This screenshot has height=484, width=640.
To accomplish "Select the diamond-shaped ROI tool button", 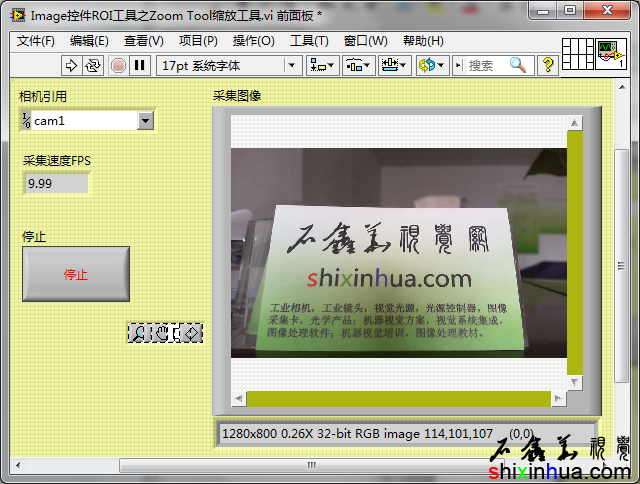I will pos(191,333).
